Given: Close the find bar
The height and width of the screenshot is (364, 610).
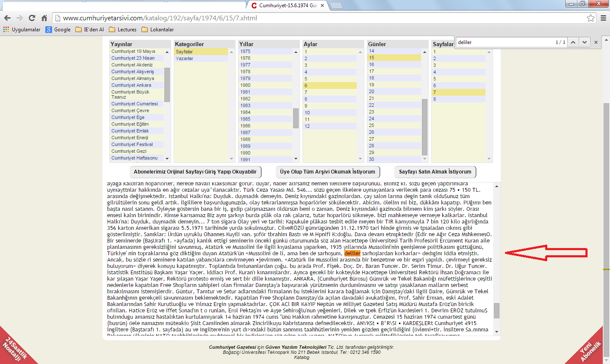Looking at the screenshot, I should pyautogui.click(x=596, y=42).
